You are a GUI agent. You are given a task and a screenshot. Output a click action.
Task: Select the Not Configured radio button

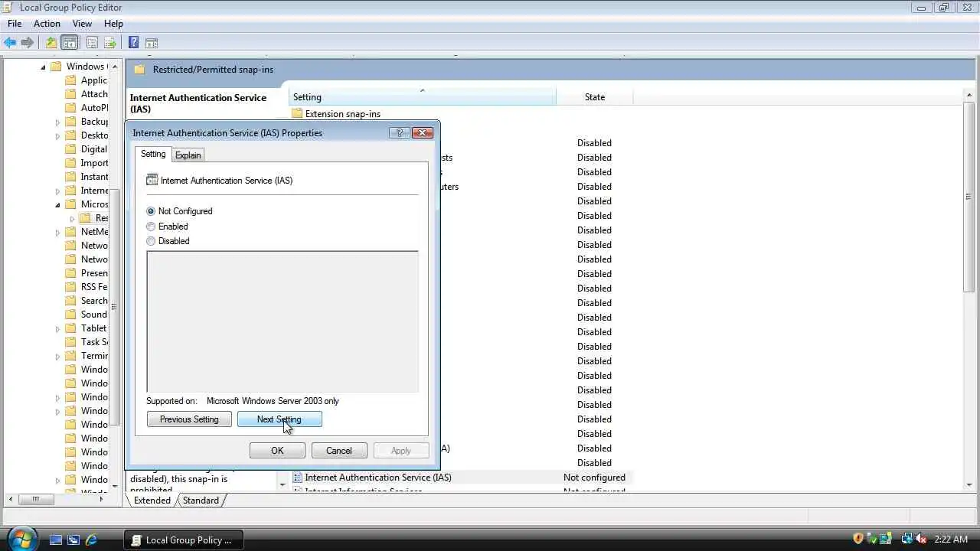point(151,211)
